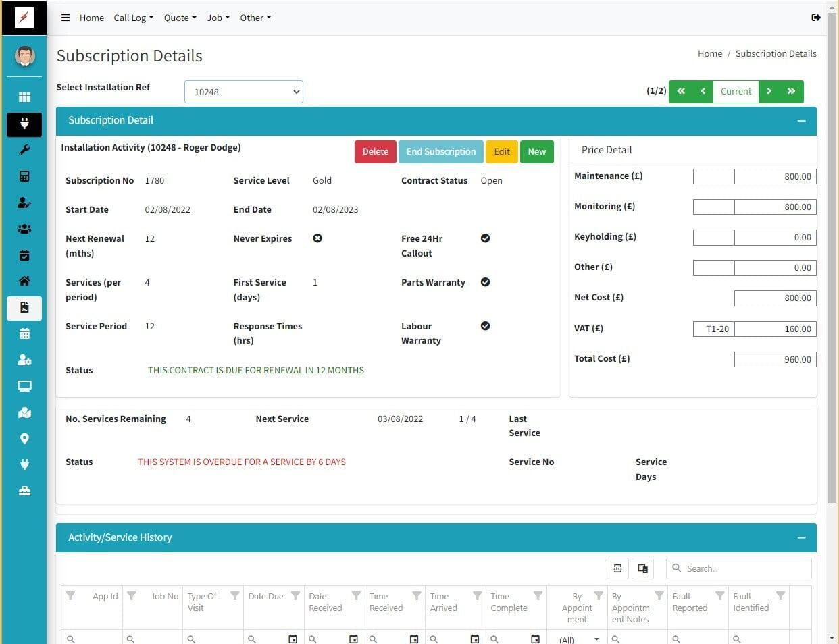Click the hamburger menu icon
The width and height of the screenshot is (839, 644).
coord(66,18)
